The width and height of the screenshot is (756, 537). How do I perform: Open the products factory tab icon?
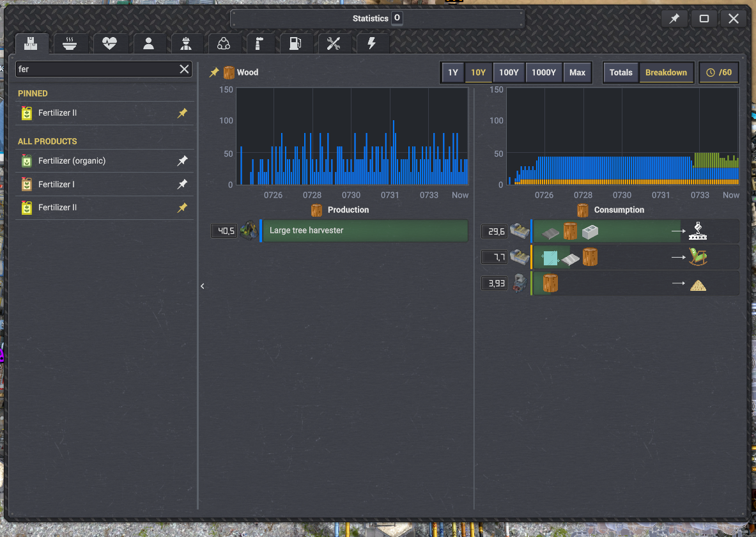(31, 44)
